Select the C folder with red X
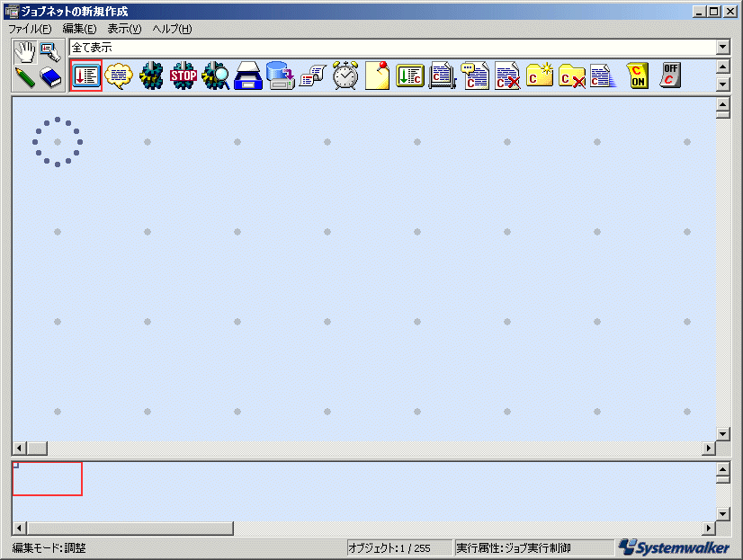Image resolution: width=743 pixels, height=560 pixels. click(x=572, y=76)
